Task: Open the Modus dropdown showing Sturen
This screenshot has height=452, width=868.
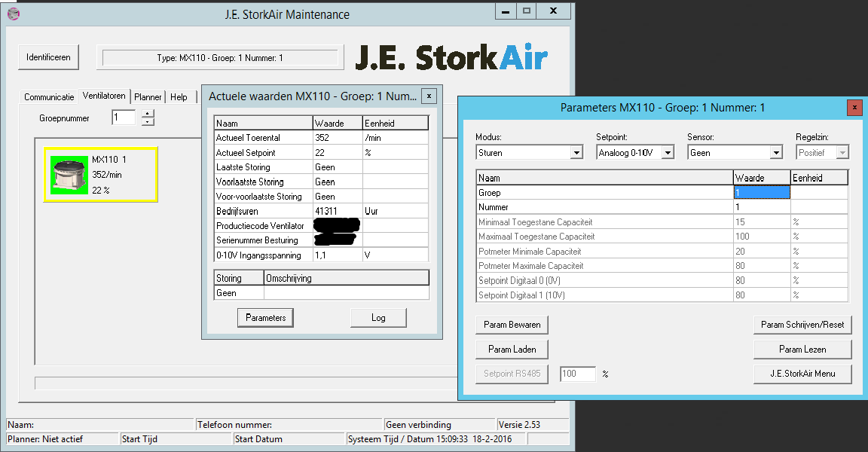Action: 529,152
